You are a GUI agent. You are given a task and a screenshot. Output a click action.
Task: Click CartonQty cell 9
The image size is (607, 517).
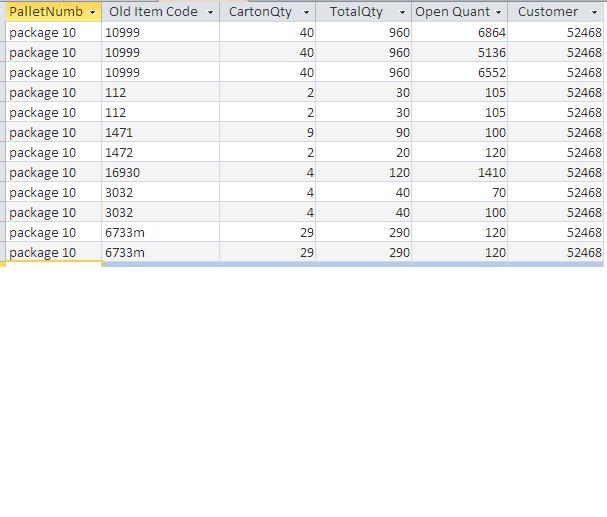pyautogui.click(x=267, y=132)
